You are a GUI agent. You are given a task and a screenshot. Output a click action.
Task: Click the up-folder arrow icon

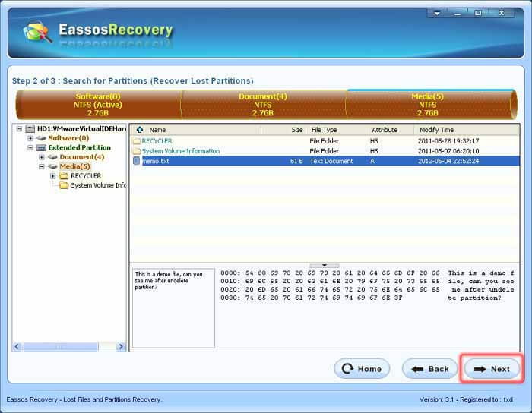(x=139, y=130)
